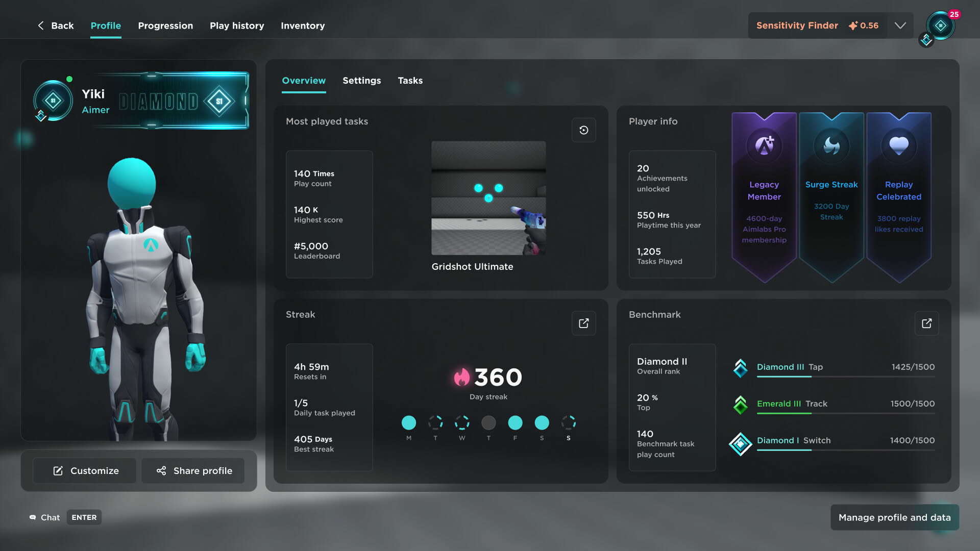Screen dimensions: 980x551
Task: Switch to the Settings sub-tab
Action: [362, 81]
